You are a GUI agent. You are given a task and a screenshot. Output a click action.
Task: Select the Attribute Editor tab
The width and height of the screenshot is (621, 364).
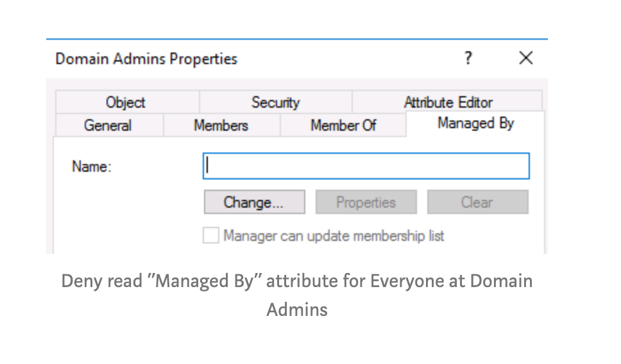click(x=448, y=103)
